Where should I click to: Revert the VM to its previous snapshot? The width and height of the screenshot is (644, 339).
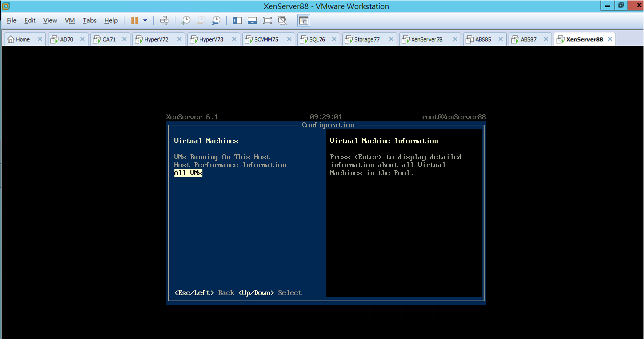point(201,20)
